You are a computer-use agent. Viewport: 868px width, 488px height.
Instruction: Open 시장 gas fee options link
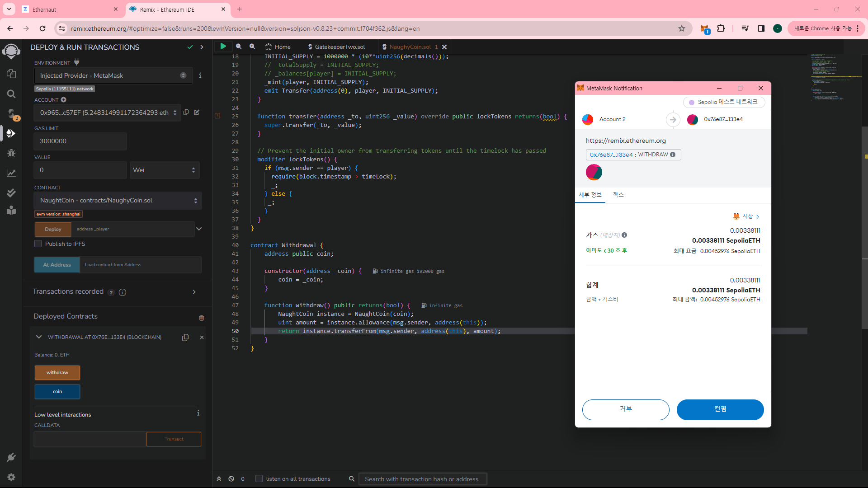pos(746,216)
